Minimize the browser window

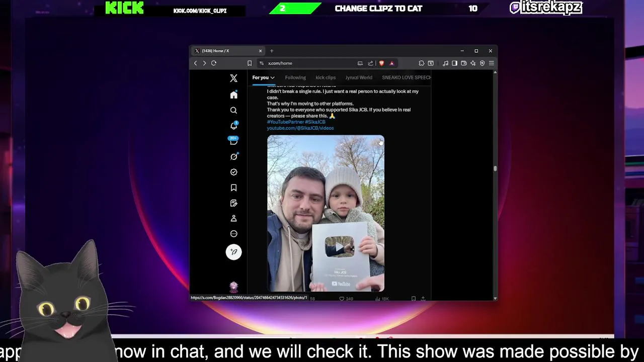[462, 51]
